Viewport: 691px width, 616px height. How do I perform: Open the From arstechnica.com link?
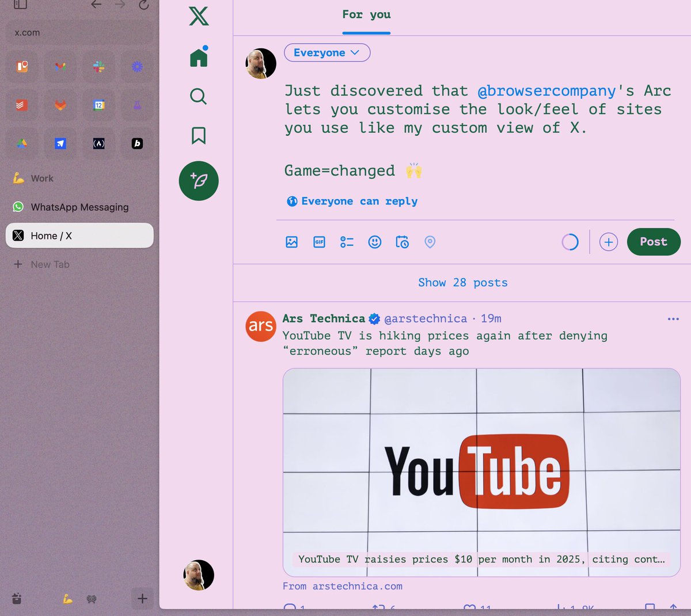(343, 586)
